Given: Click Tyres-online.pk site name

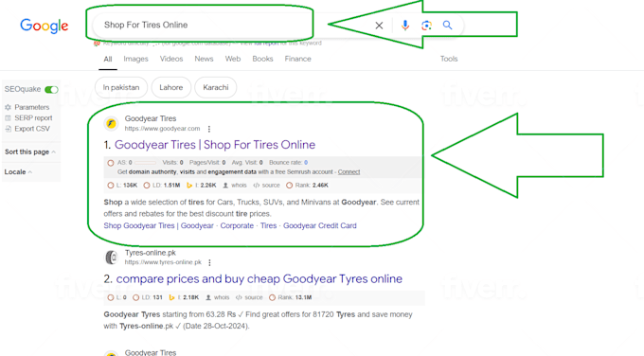Looking at the screenshot, I should (151, 253).
